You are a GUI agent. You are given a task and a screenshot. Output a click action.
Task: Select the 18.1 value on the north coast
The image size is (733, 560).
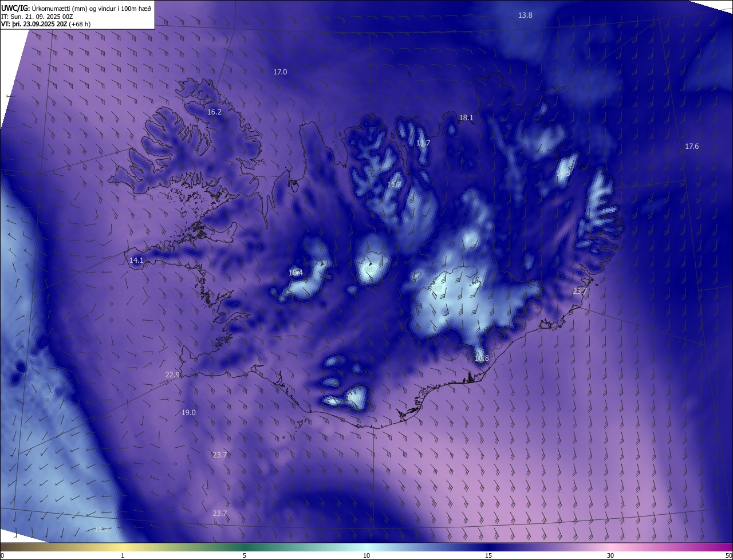[466, 118]
